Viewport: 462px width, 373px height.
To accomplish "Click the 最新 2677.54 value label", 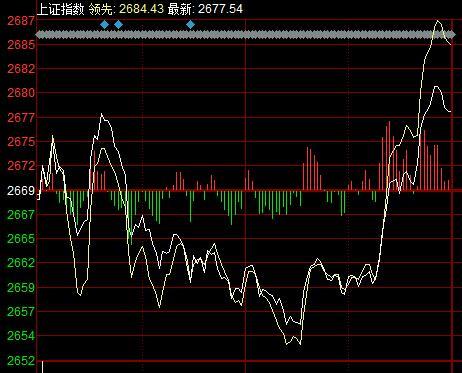I will click(x=205, y=9).
